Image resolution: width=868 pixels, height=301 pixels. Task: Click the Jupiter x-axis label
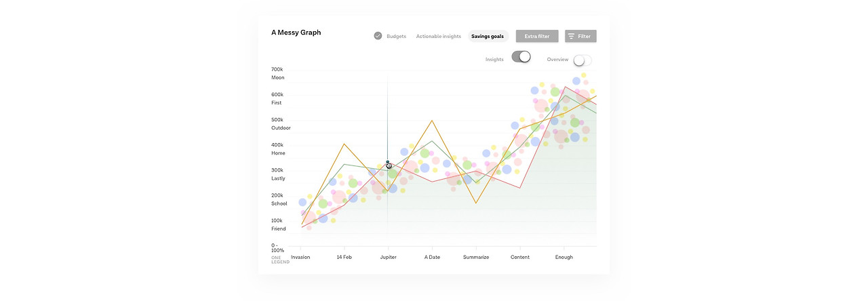click(x=388, y=258)
